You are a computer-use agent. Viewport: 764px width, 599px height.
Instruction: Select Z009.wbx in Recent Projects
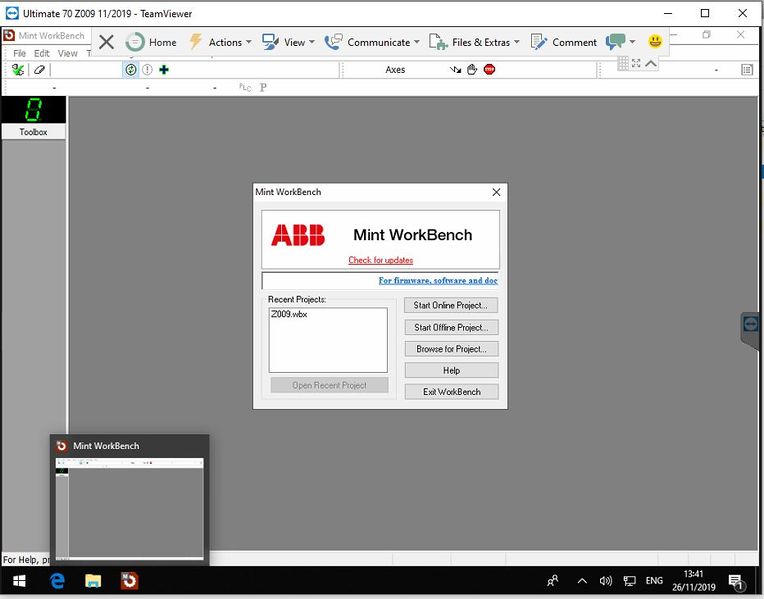click(x=289, y=314)
